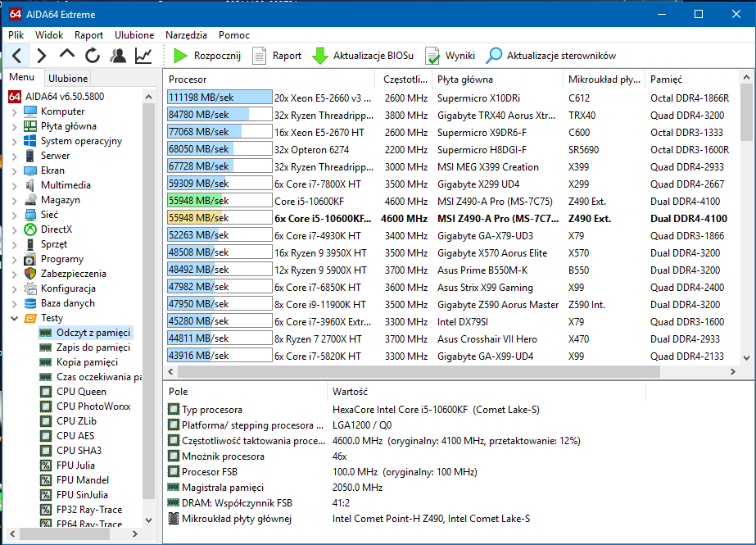Sort by the Płyta główna column header
This screenshot has height=545, width=756.
coord(498,79)
